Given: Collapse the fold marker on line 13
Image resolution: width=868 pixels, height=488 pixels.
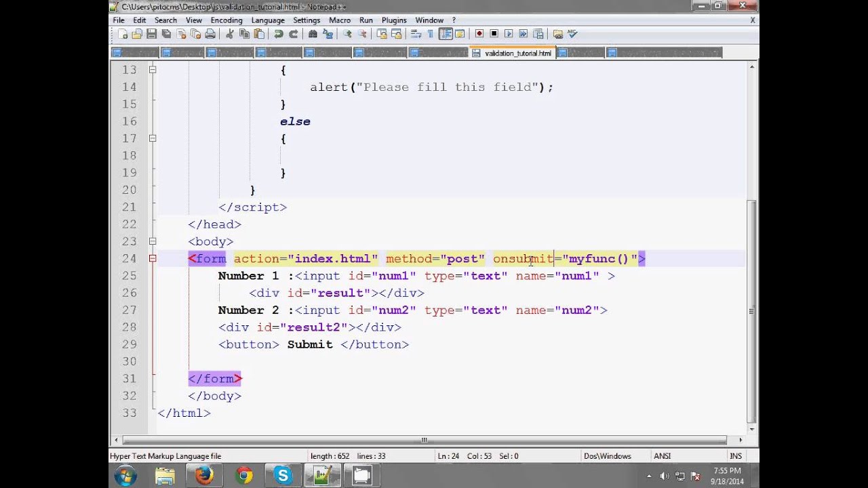Looking at the screenshot, I should pyautogui.click(x=153, y=70).
